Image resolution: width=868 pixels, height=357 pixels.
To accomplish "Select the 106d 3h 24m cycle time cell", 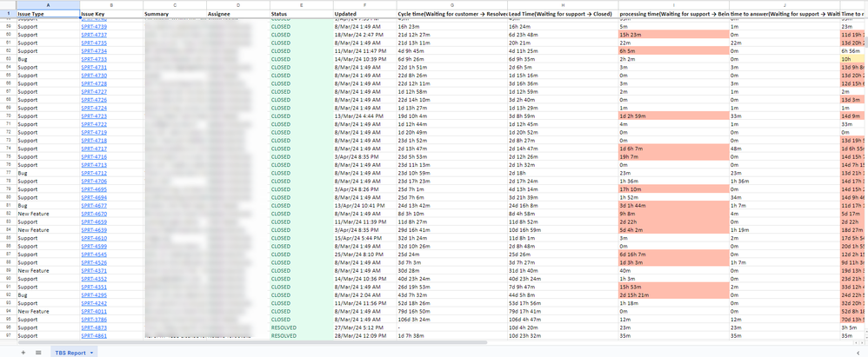I will pyautogui.click(x=451, y=320).
